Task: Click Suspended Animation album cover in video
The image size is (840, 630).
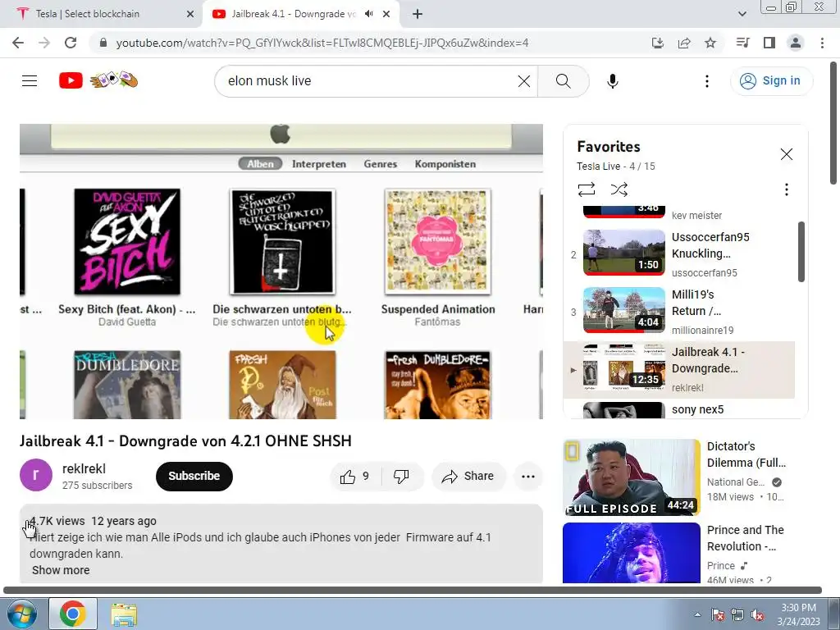Action: 438,242
